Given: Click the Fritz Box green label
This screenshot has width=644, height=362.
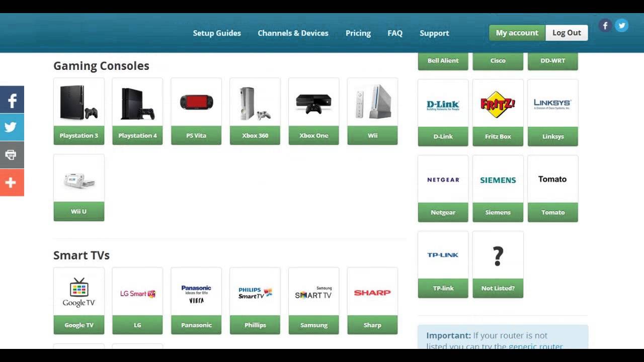Looking at the screenshot, I should tap(498, 136).
